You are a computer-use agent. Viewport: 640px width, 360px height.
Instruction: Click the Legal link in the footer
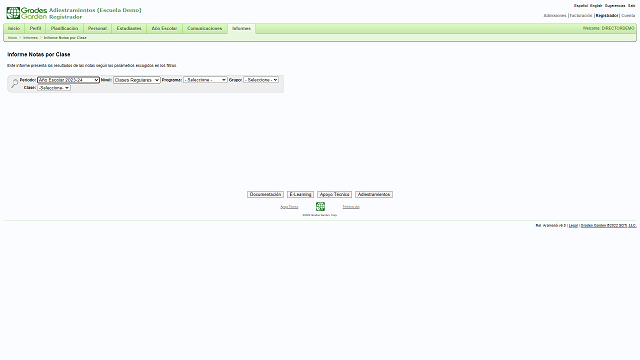tap(573, 225)
